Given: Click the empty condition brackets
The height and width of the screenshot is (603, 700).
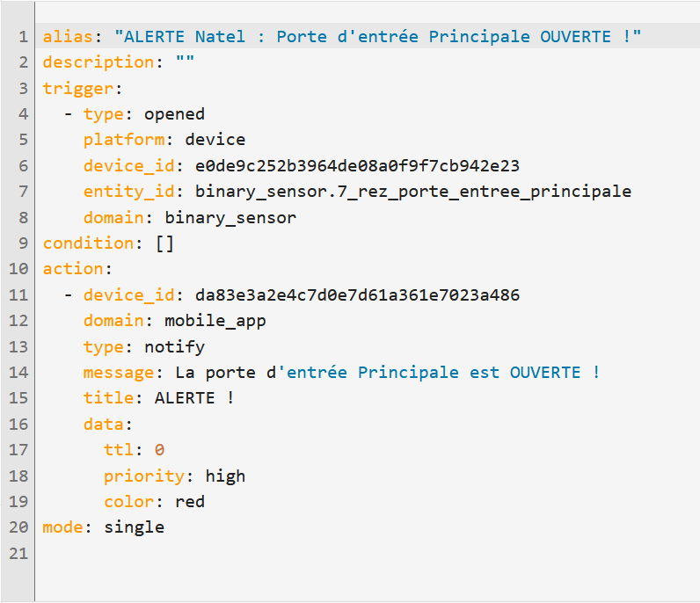Looking at the screenshot, I should [164, 243].
